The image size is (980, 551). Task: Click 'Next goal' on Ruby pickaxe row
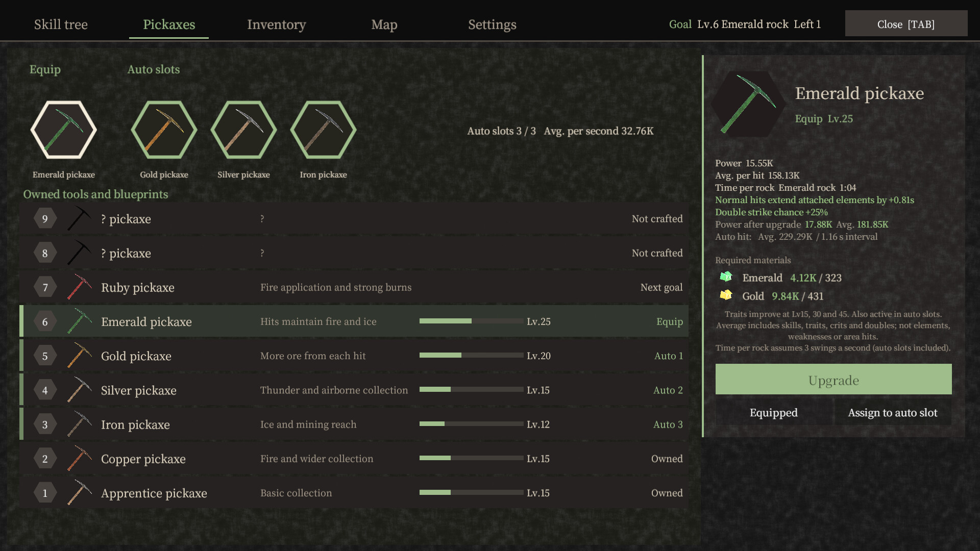pyautogui.click(x=661, y=288)
